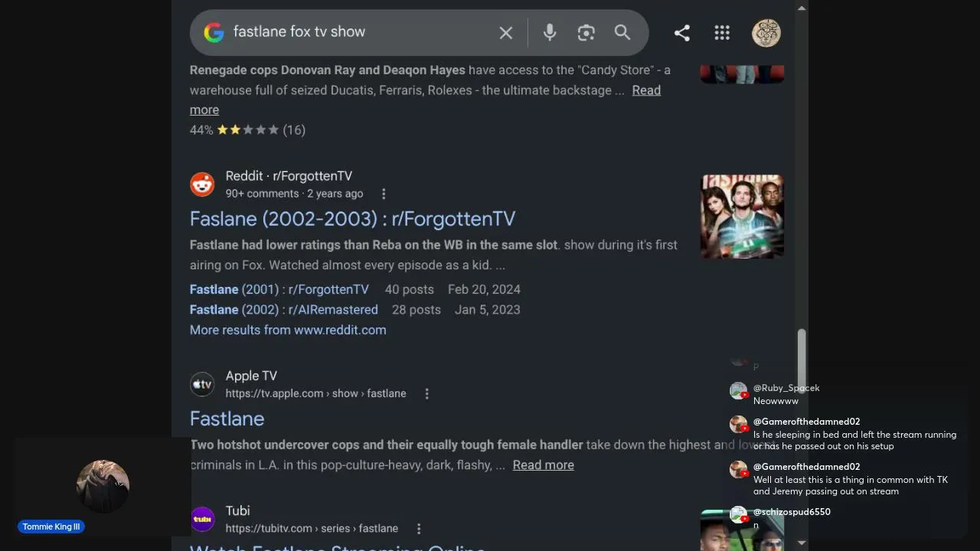Click the Tommie King III webcam avatar
Viewport: 980px width, 551px height.
point(103,486)
